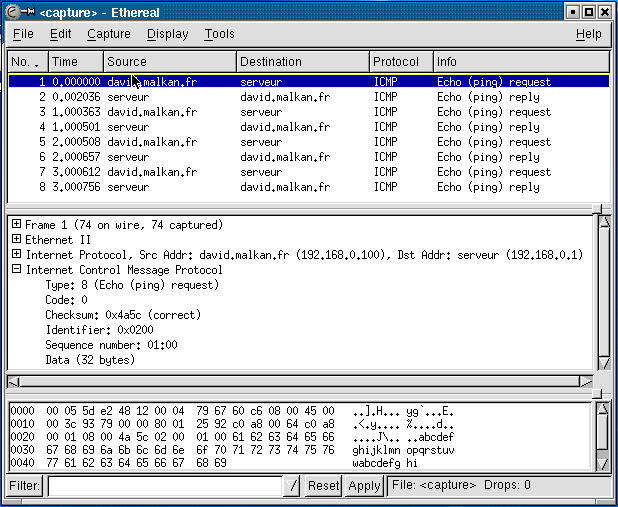The height and width of the screenshot is (507, 618).
Task: Click the File: <capture> Drops: 0 status
Action: pos(499,485)
